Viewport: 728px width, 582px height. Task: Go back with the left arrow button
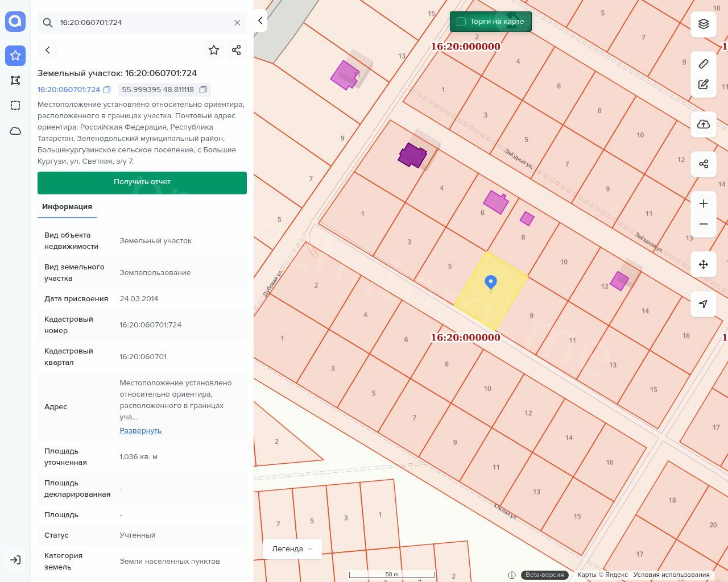pos(48,50)
